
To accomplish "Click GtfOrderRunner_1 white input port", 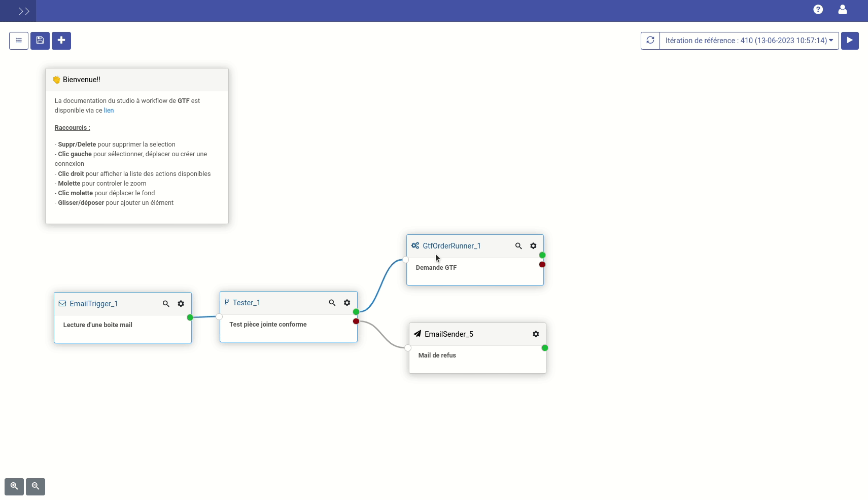I will coord(405,260).
